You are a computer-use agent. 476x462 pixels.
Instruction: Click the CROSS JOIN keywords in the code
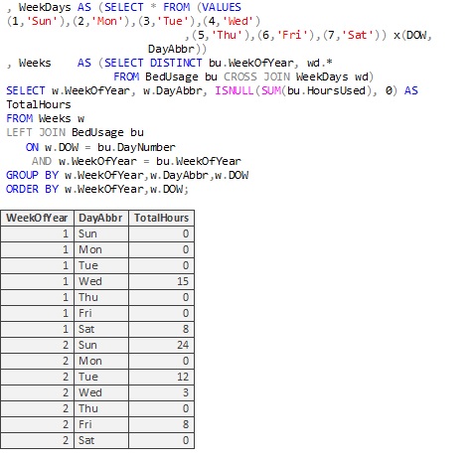(x=257, y=77)
